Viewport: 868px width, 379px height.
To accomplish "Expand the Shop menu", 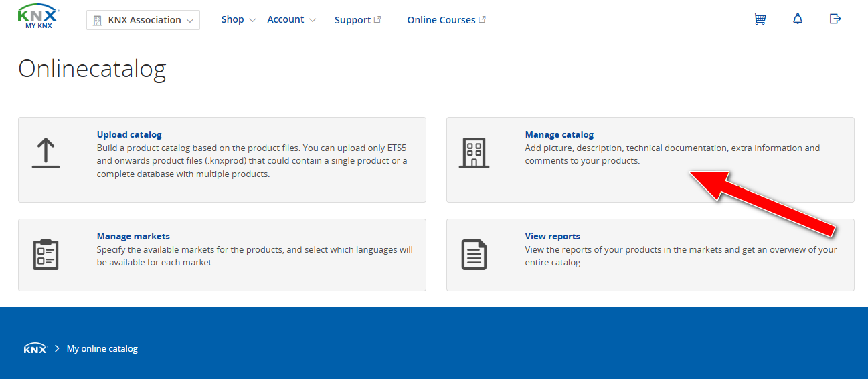I will click(238, 19).
